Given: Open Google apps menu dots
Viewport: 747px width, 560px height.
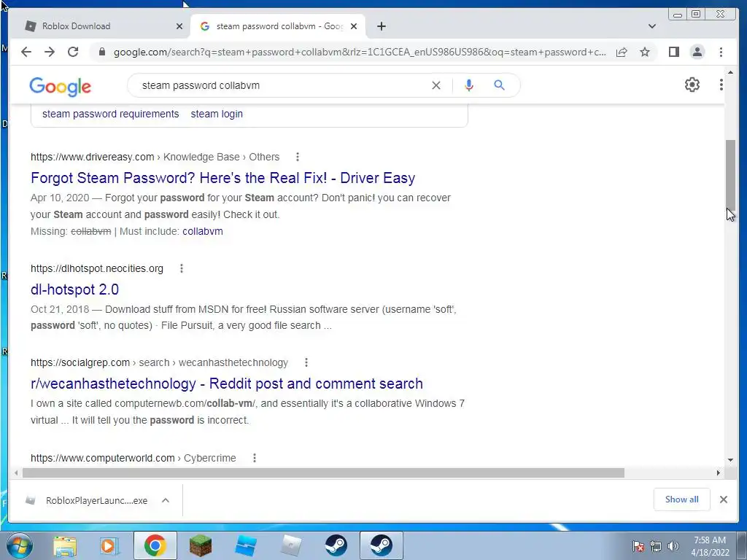Looking at the screenshot, I should 721,85.
